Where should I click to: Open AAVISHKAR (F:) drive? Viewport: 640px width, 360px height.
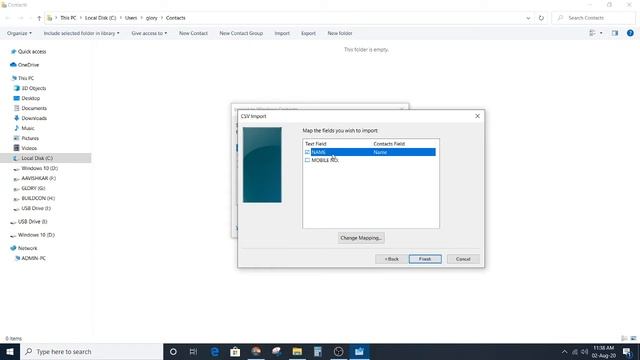click(38, 178)
